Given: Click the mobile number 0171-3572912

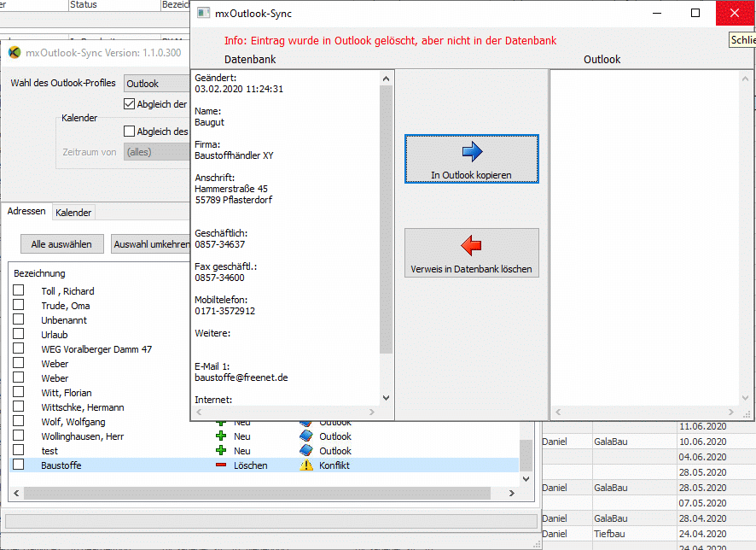Looking at the screenshot, I should [225, 311].
